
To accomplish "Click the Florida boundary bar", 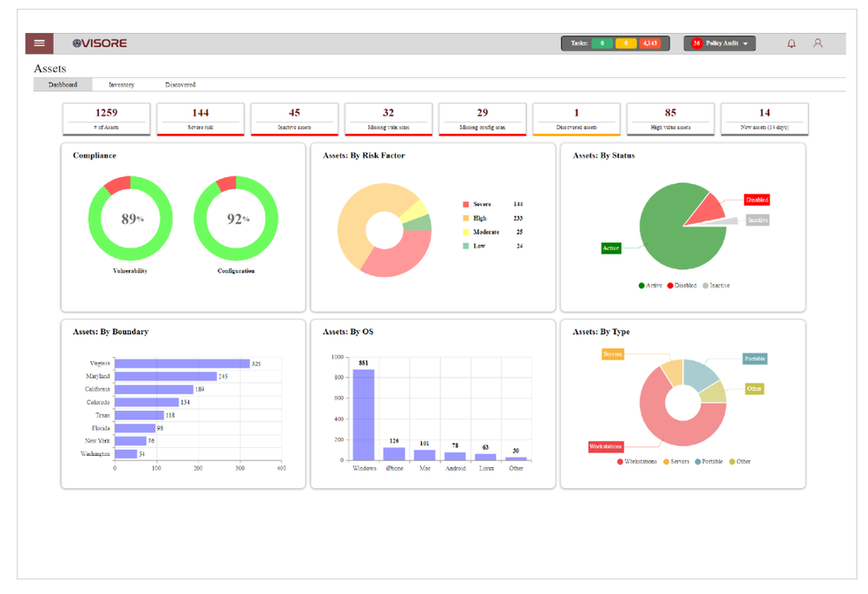I will [x=135, y=428].
